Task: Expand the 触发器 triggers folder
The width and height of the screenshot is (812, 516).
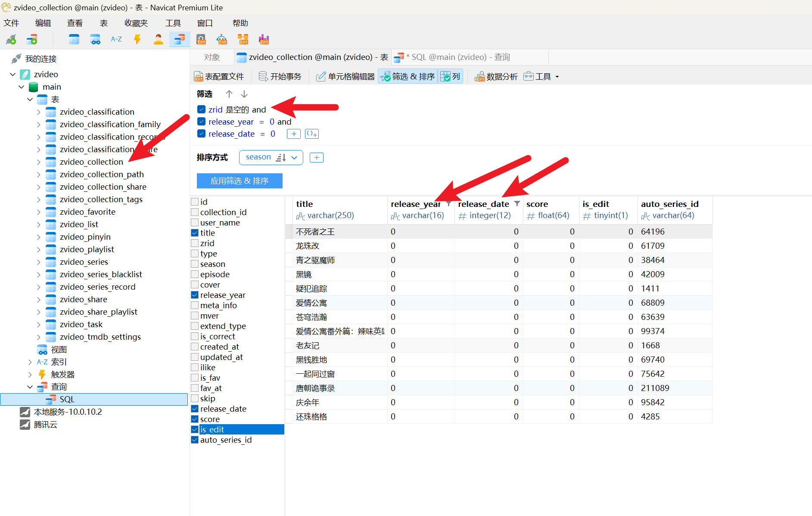Action: [x=30, y=375]
